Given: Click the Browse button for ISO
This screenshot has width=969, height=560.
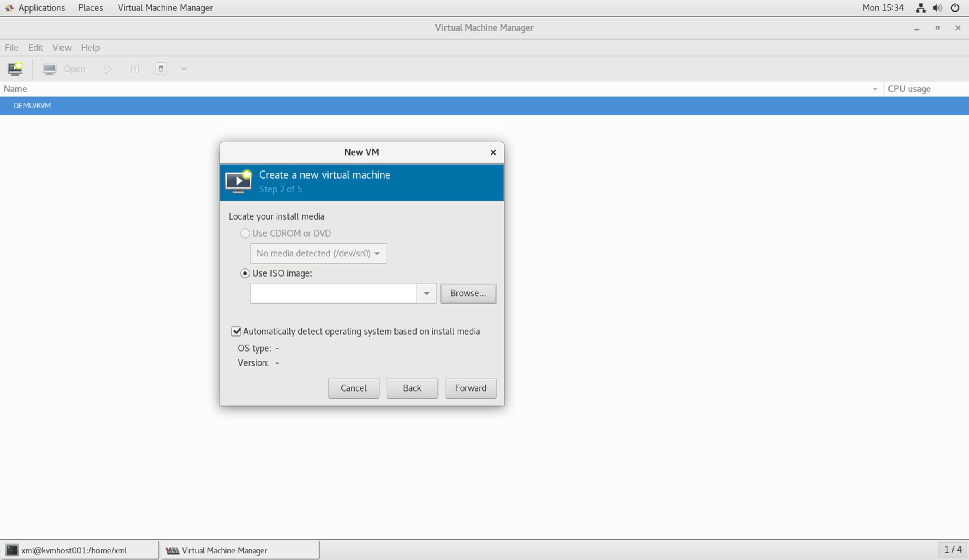Looking at the screenshot, I should point(468,293).
